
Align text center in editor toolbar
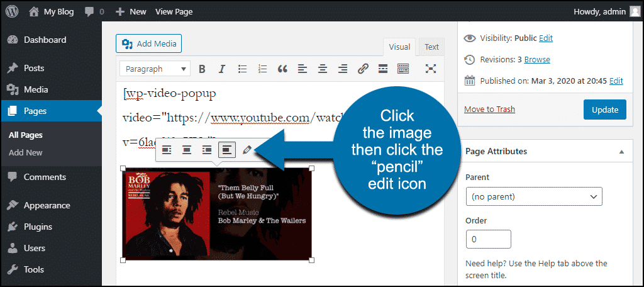pyautogui.click(x=323, y=69)
